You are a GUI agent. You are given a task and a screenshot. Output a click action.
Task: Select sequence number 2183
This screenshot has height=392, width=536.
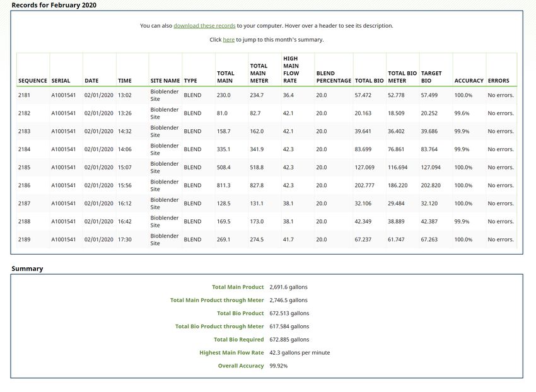pyautogui.click(x=24, y=131)
